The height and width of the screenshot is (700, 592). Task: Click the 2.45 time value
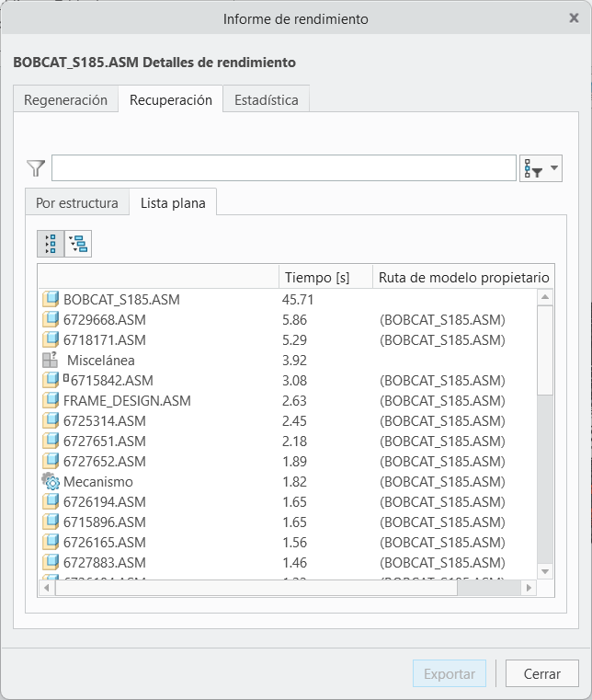click(294, 421)
